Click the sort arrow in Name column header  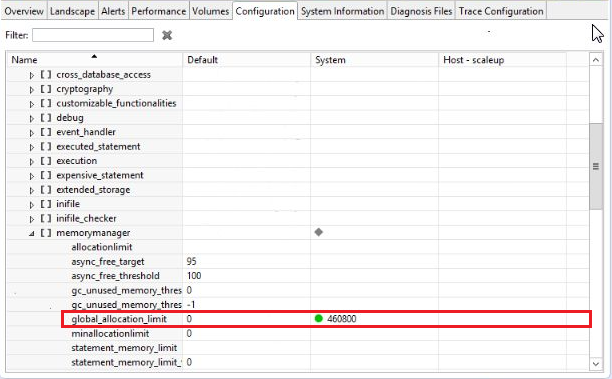click(94, 57)
